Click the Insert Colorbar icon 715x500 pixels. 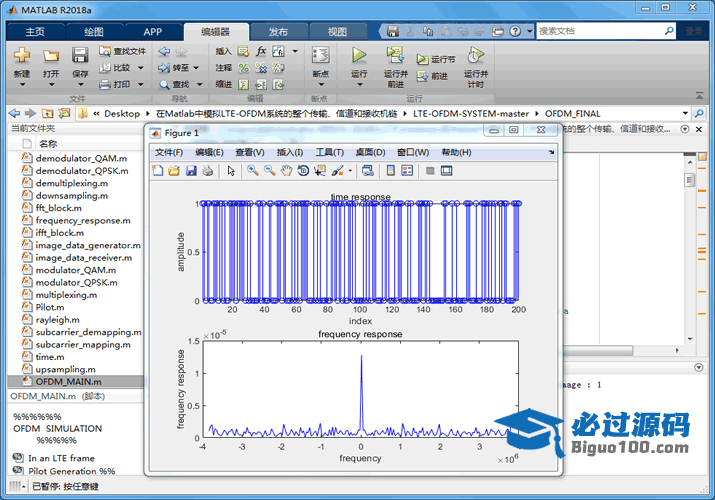click(390, 171)
